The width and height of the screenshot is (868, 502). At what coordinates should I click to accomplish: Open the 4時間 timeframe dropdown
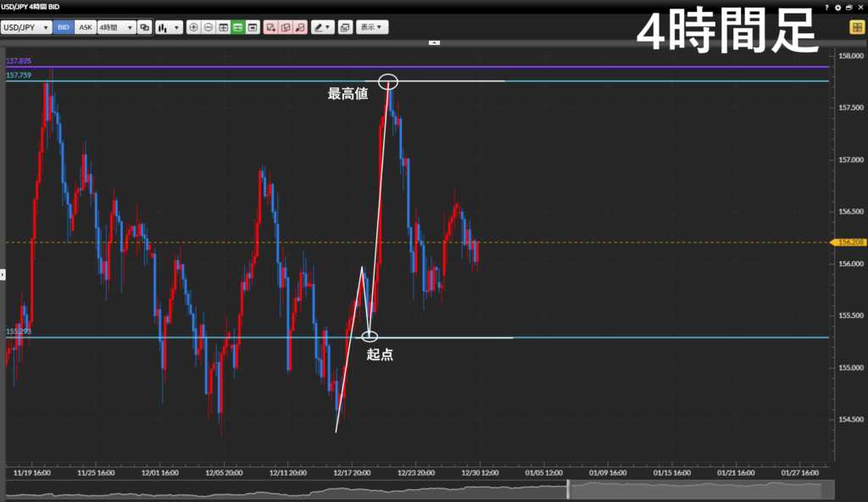click(116, 27)
